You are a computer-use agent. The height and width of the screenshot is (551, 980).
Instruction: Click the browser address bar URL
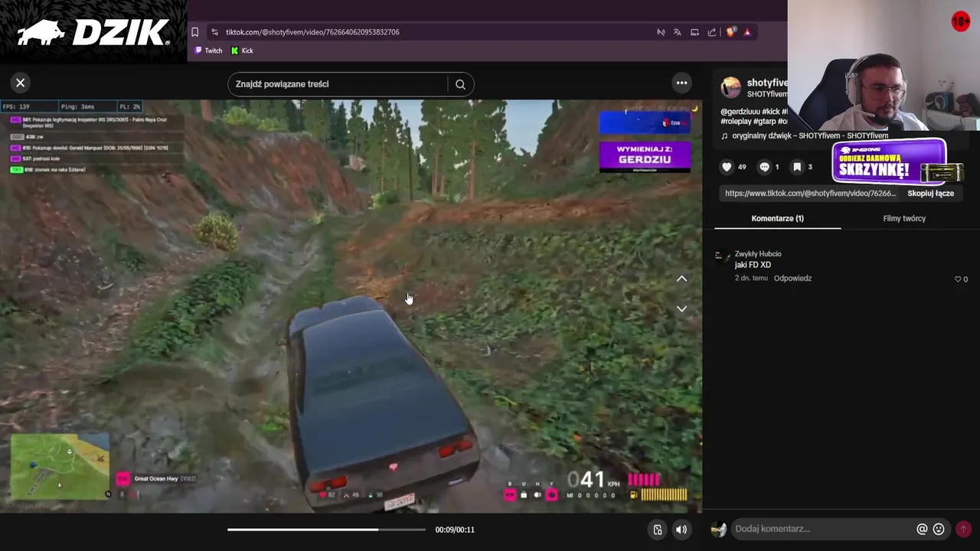(x=312, y=32)
